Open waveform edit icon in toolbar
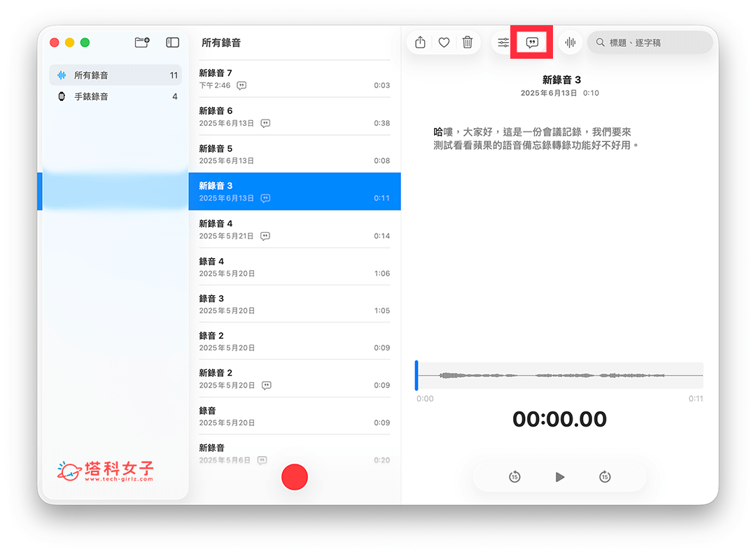Viewport: 756px width, 554px height. [x=570, y=43]
